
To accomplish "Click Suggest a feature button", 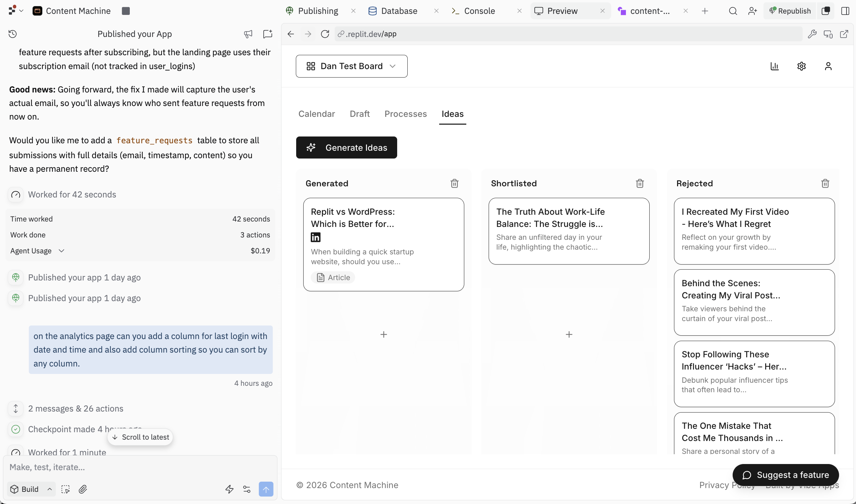I will click(x=786, y=475).
